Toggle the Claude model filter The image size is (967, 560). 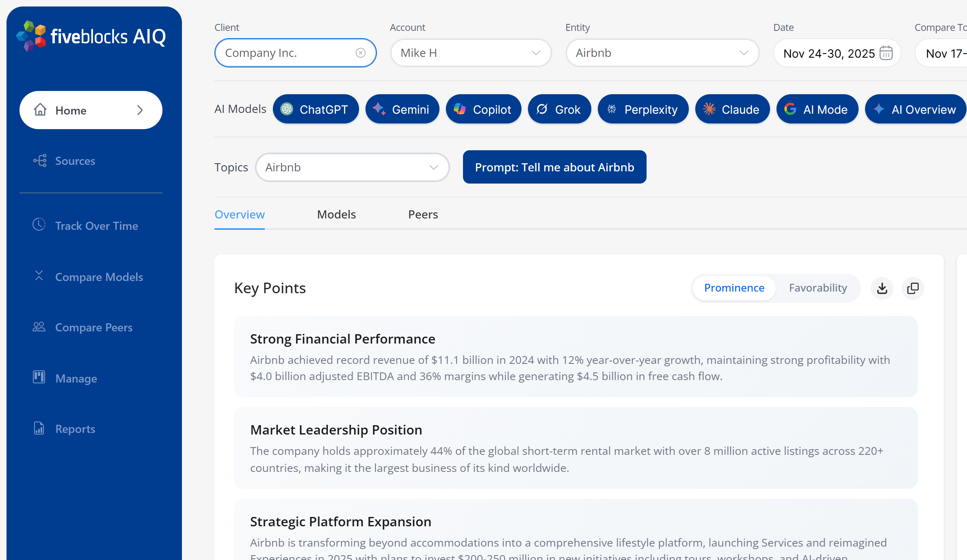tap(732, 109)
